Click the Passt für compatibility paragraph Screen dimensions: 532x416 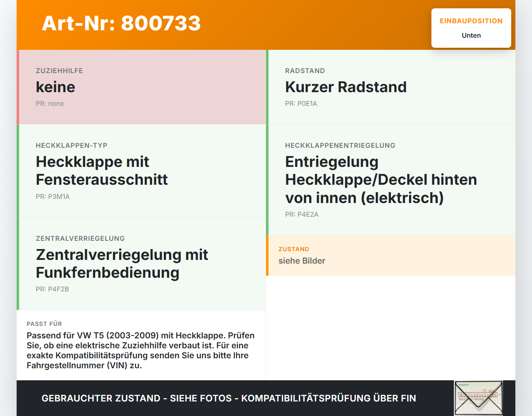[x=141, y=350]
